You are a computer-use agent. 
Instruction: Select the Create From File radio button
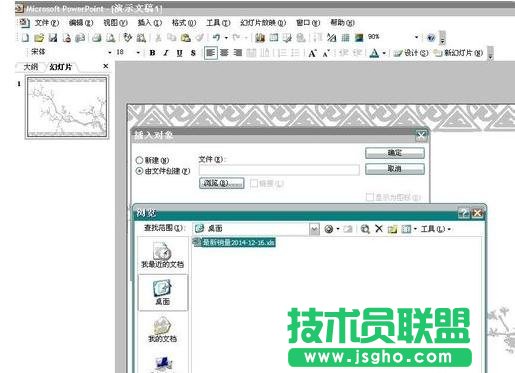coord(139,171)
